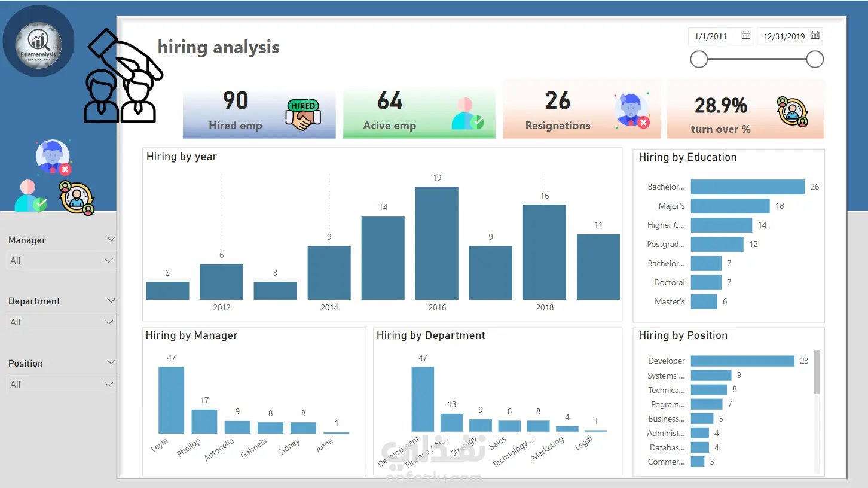Click the resignation icon in Resignations card
The height and width of the screenshot is (488, 868).
click(632, 111)
